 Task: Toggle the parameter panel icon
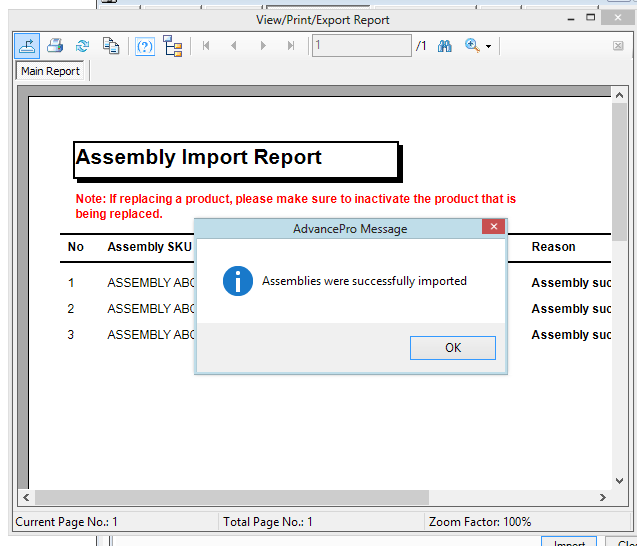point(145,46)
